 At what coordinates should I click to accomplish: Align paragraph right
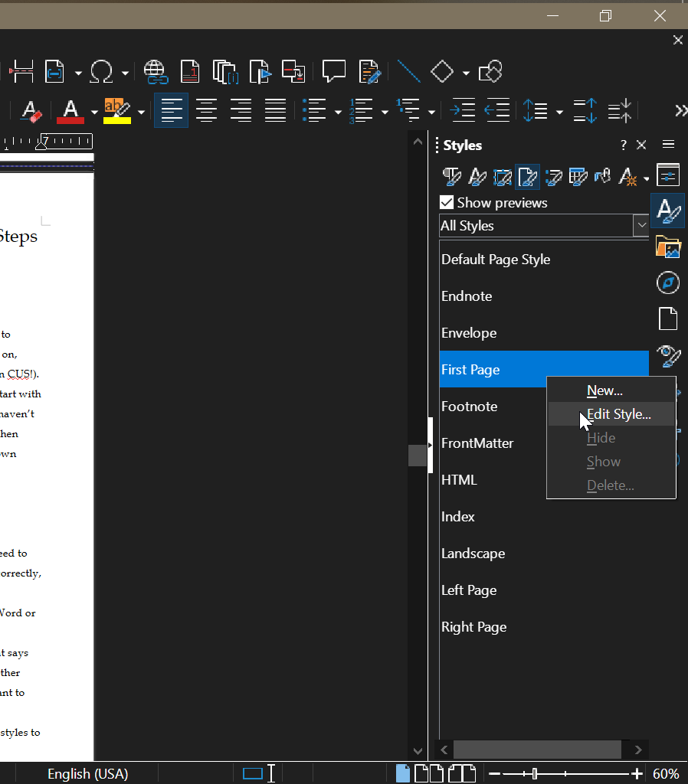point(241,110)
